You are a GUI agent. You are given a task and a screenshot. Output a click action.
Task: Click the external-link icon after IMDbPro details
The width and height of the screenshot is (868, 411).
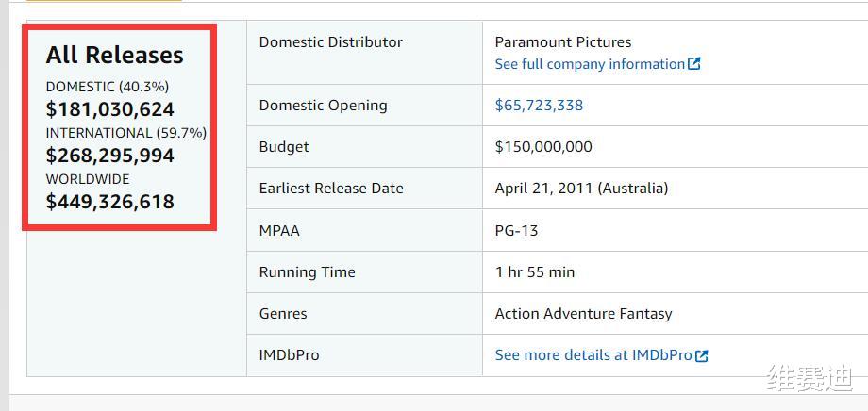701,355
